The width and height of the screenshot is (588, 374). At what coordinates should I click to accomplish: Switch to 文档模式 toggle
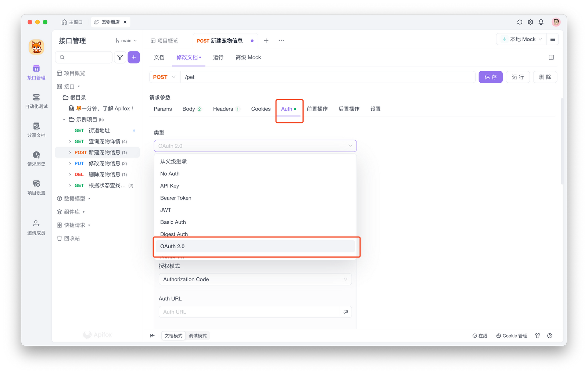click(x=173, y=336)
